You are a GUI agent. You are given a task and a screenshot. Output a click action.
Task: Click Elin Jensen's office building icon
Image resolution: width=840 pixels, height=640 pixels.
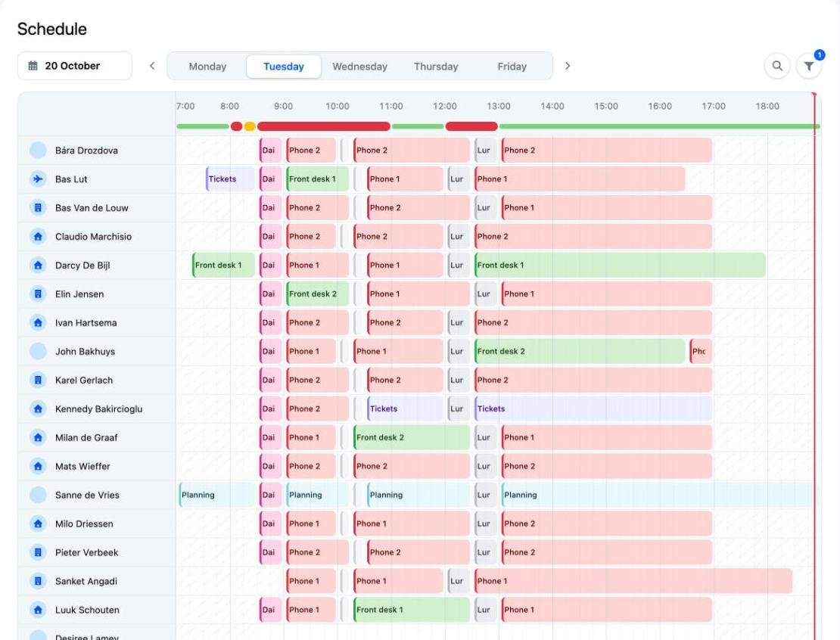pos(38,294)
